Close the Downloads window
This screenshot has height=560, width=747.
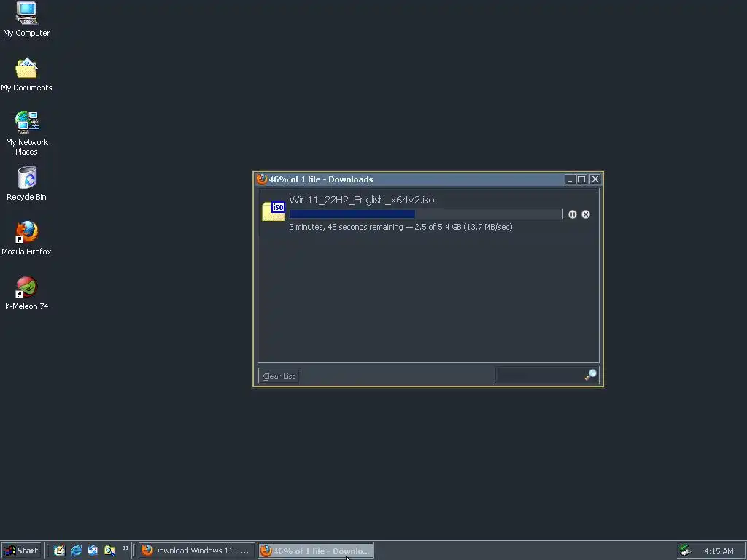(595, 179)
